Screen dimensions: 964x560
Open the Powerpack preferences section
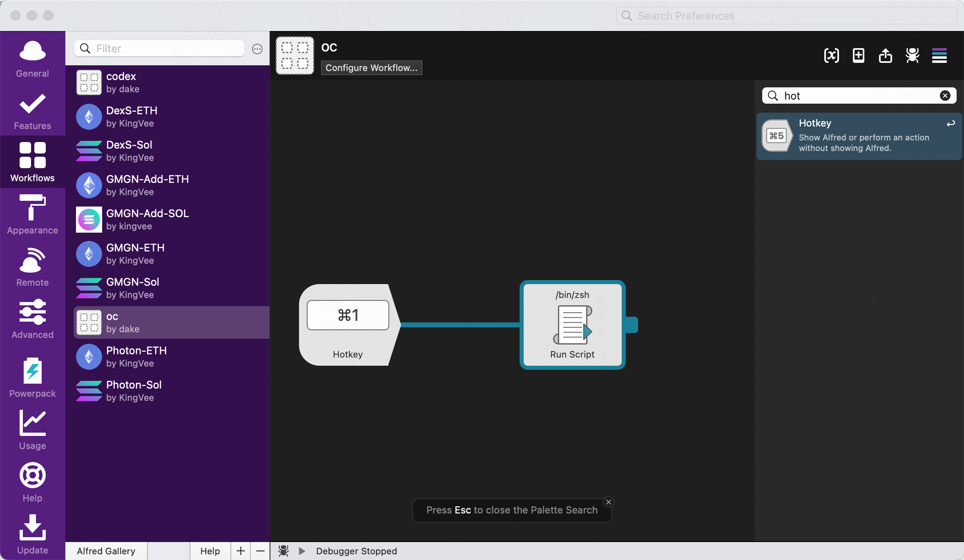point(32,377)
